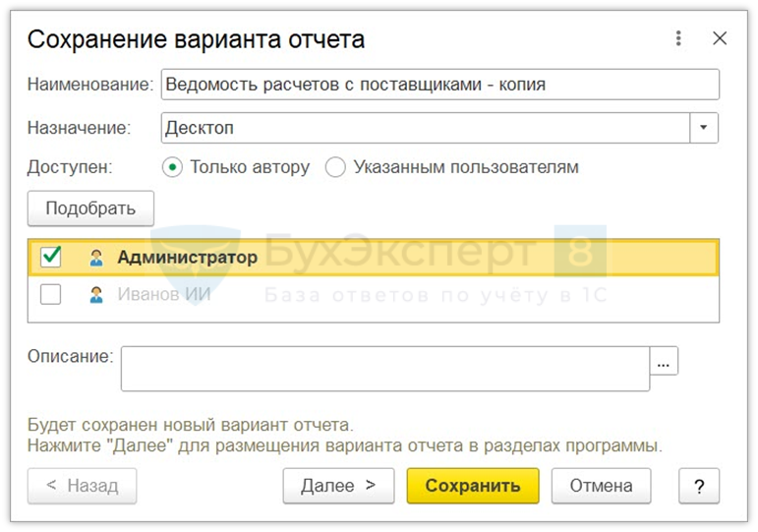The height and width of the screenshot is (532, 758).
Task: Check the Иванов ИИ checkbox
Action: (50, 293)
